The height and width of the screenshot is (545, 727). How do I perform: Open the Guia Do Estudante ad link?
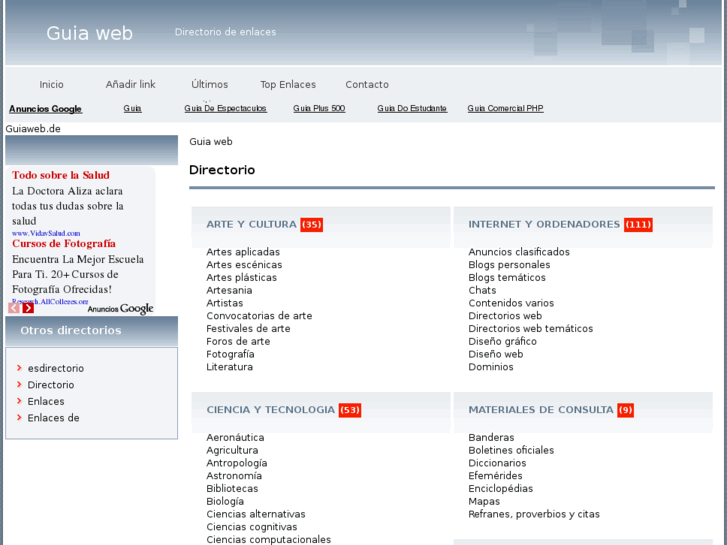[x=412, y=108]
